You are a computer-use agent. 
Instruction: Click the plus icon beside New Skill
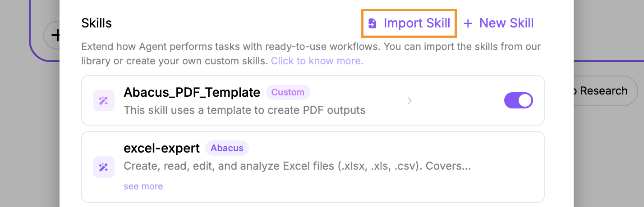pyautogui.click(x=468, y=23)
